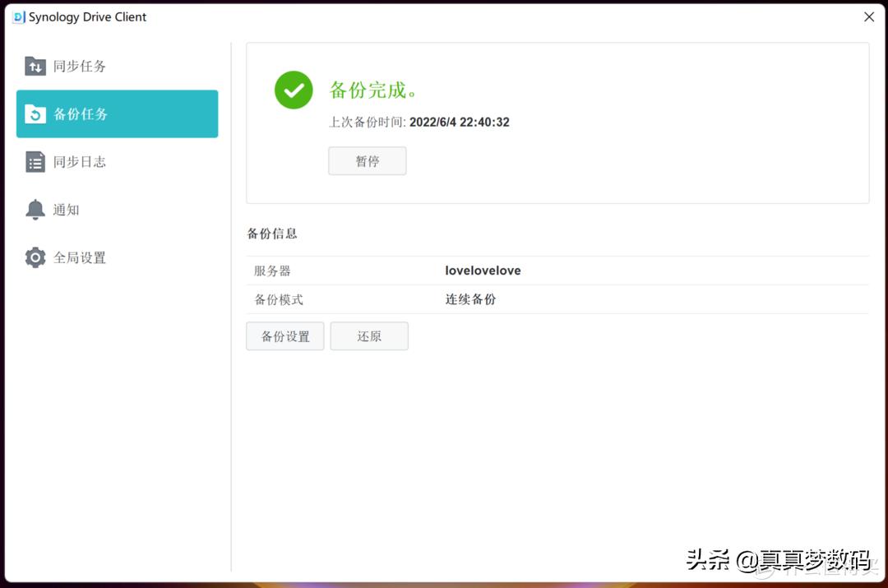Click the green backup-complete checkmark icon
This screenshot has height=588, width=888.
(x=294, y=90)
